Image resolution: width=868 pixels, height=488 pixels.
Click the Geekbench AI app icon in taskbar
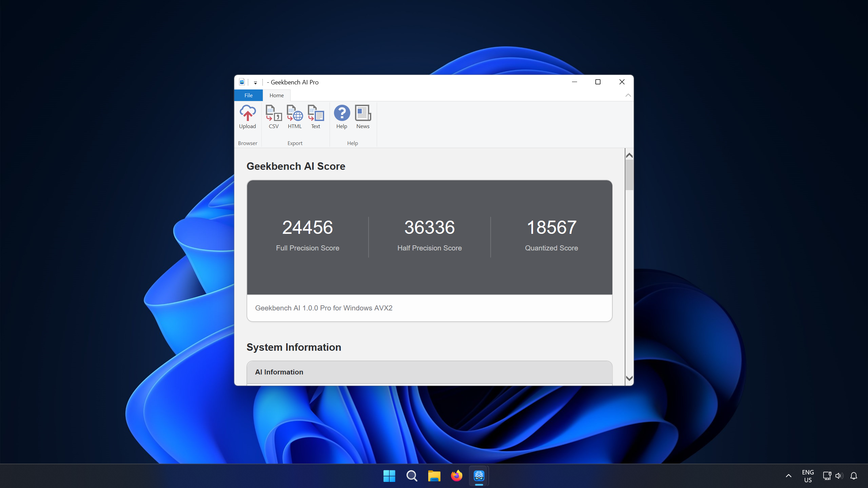tap(479, 475)
